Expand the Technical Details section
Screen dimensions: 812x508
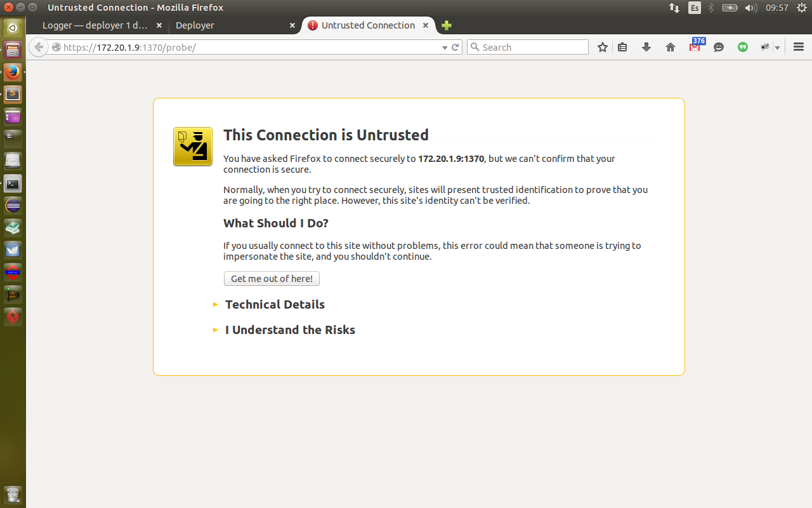coord(275,304)
